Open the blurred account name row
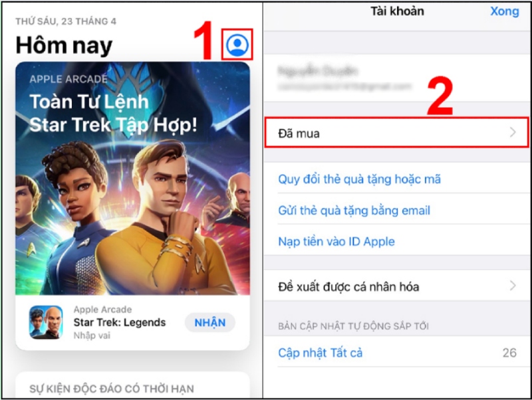This screenshot has height=400, width=532. (396, 78)
